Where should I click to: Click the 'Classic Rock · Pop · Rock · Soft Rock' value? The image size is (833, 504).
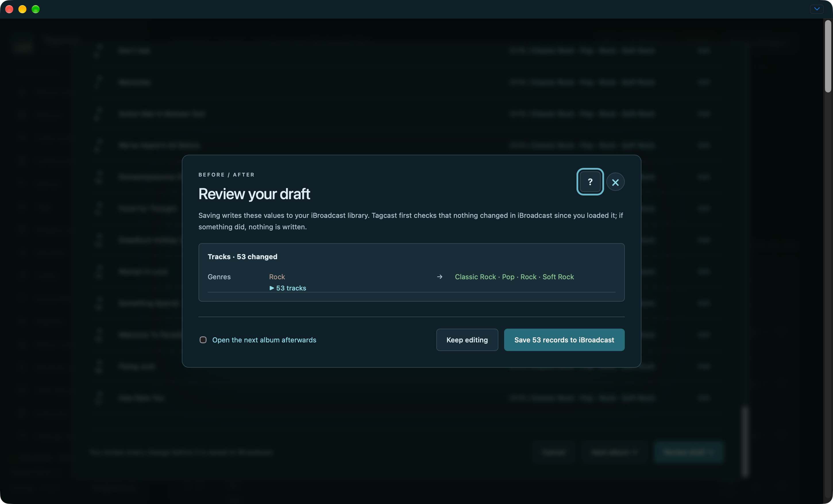coord(514,277)
